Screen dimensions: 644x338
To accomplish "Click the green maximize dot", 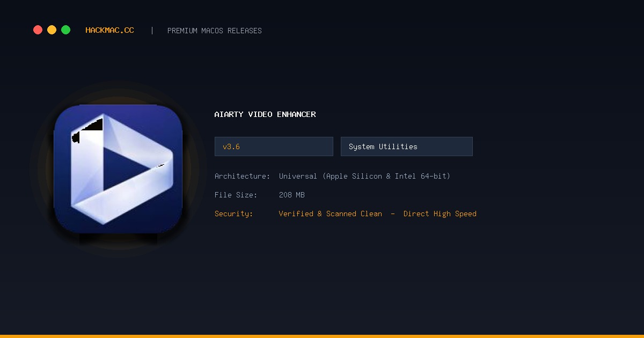I will [x=65, y=30].
